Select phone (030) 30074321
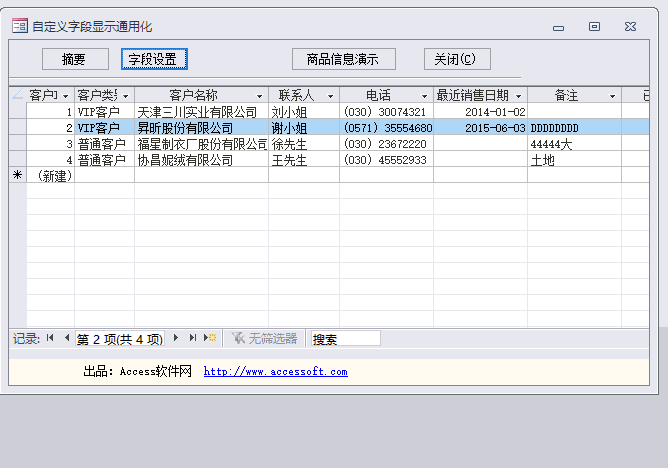Screen dimensions: 668x468 tap(386, 112)
